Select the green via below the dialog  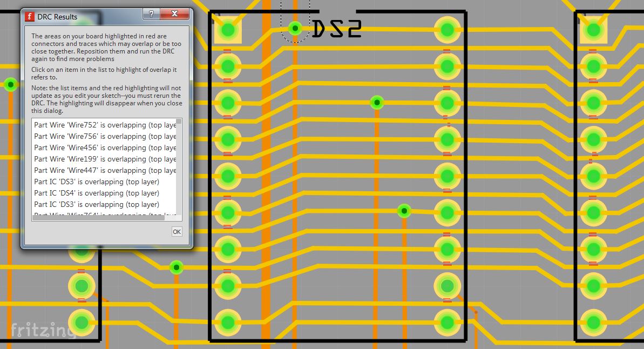click(x=175, y=266)
